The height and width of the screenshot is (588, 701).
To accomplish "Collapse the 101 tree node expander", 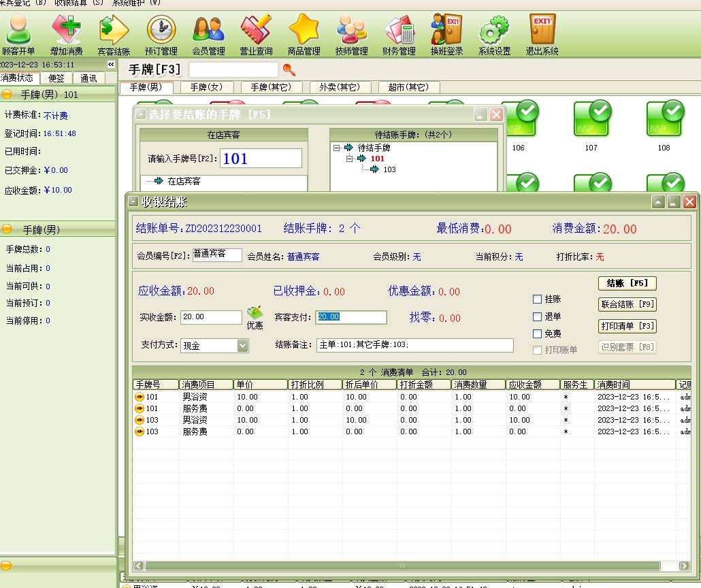I will 350,159.
